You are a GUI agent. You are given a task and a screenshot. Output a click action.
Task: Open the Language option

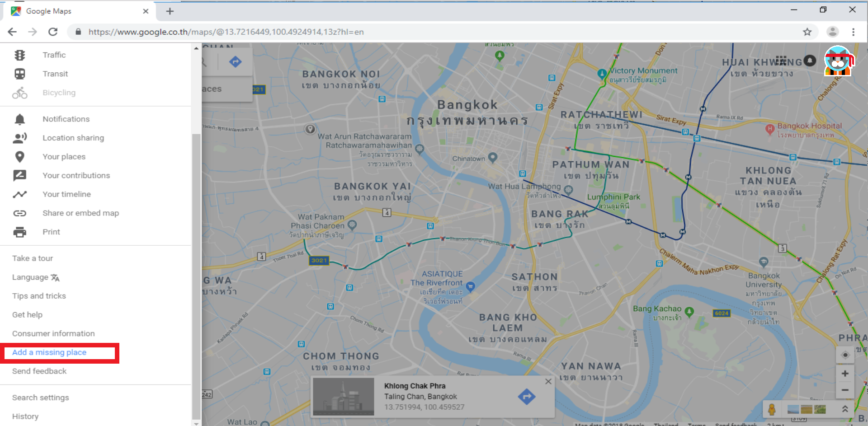coord(36,277)
